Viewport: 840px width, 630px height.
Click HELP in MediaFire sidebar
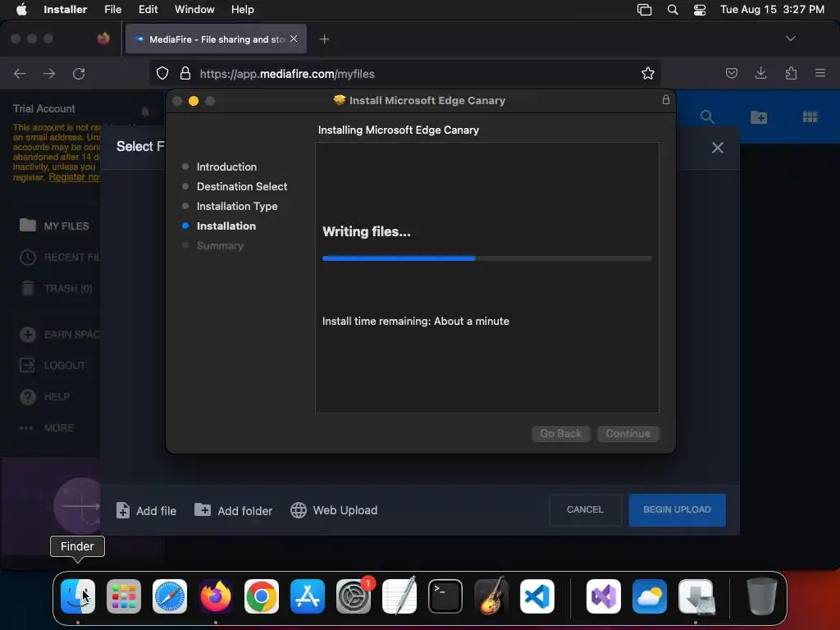(44, 397)
